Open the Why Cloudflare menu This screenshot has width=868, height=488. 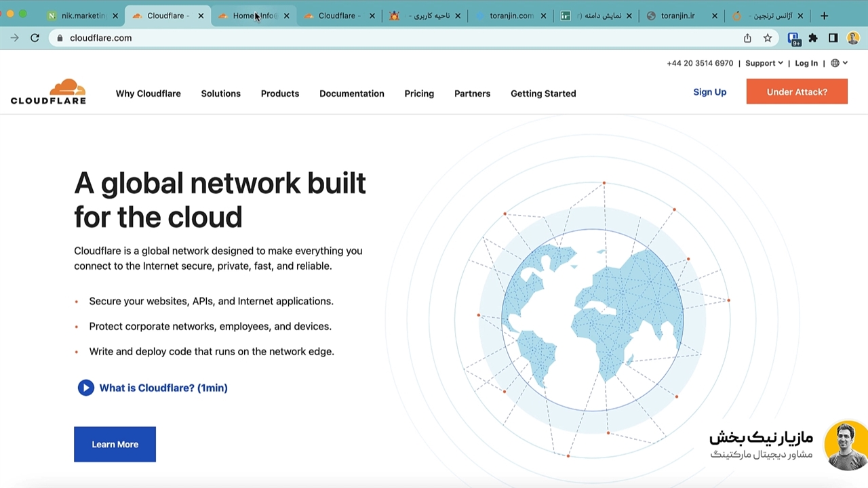pos(148,94)
